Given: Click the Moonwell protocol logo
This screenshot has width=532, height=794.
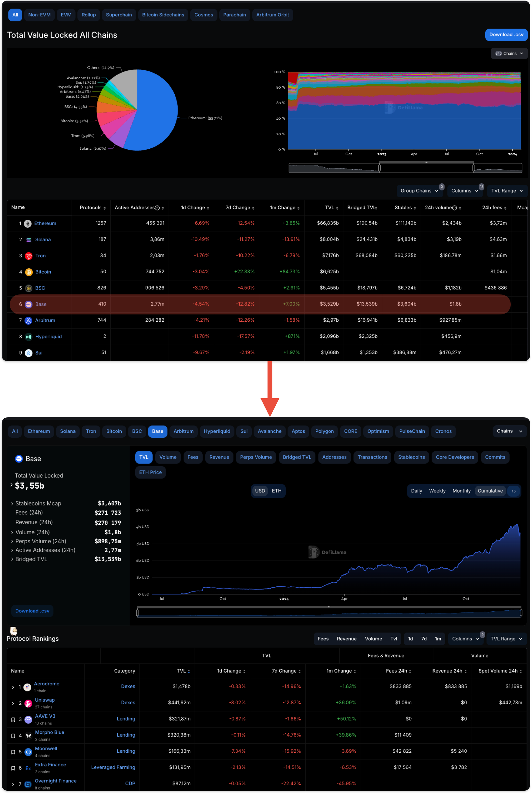Looking at the screenshot, I should [29, 752].
